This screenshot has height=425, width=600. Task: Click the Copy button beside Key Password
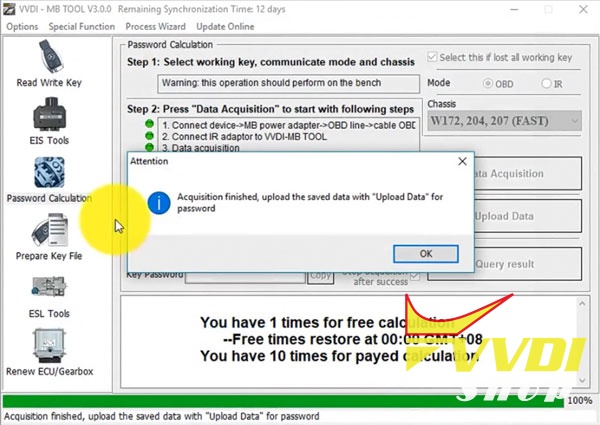pyautogui.click(x=321, y=276)
